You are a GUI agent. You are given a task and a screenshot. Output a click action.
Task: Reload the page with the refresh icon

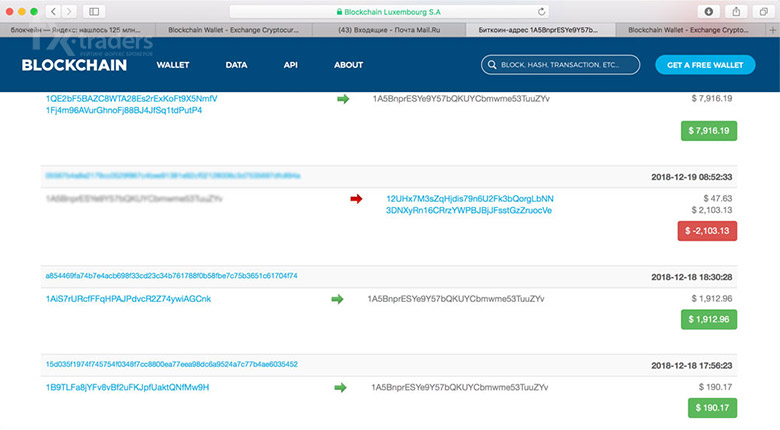[542, 11]
